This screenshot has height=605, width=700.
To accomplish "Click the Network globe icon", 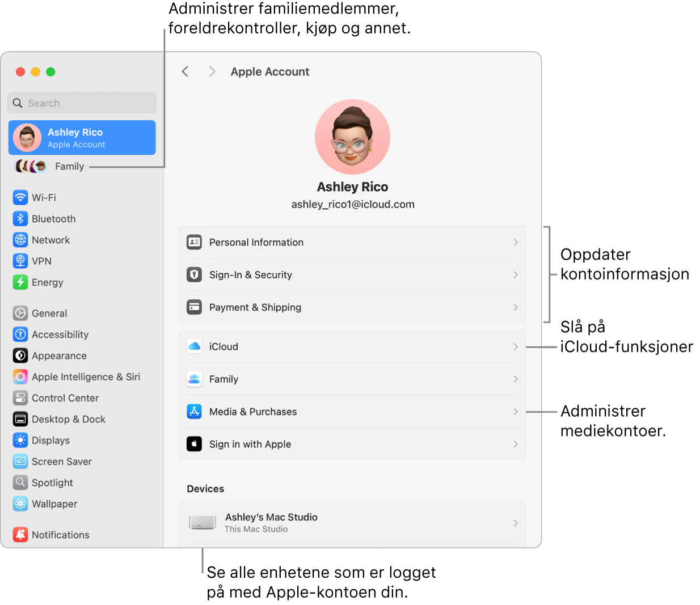I will tap(20, 240).
